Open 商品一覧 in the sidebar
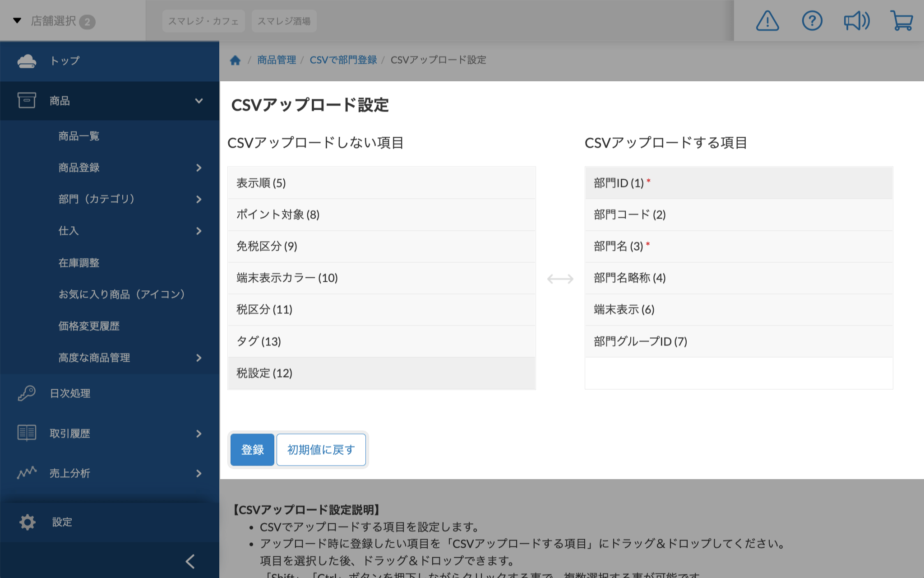 79,136
